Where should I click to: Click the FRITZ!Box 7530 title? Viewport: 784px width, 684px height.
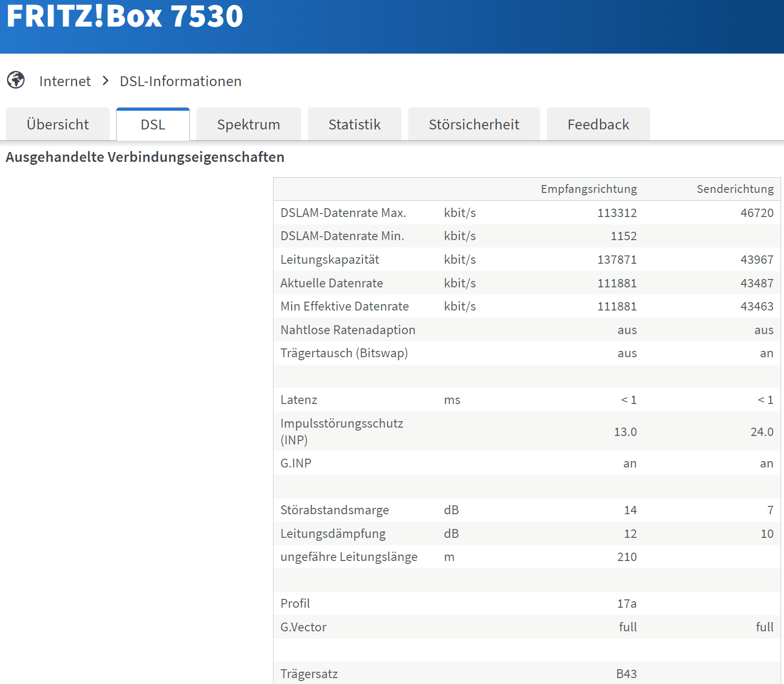point(125,16)
